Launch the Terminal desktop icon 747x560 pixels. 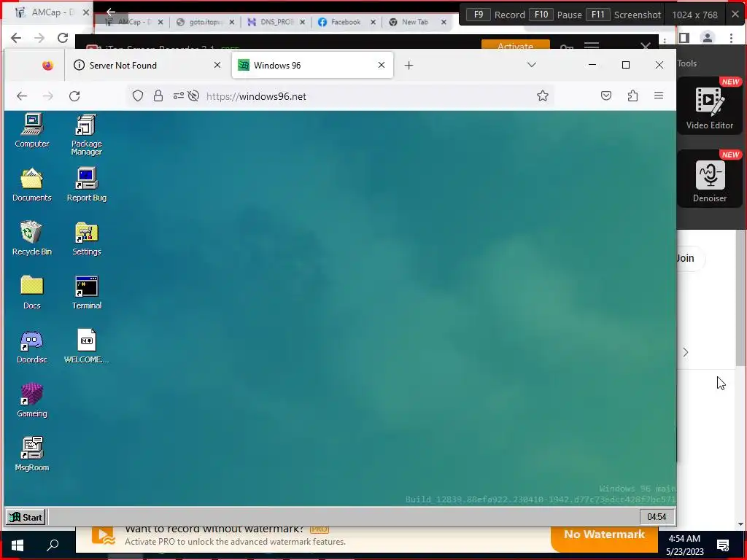point(86,292)
